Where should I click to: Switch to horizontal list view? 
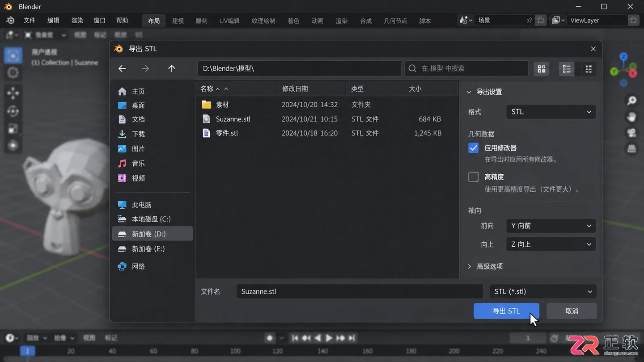click(x=589, y=69)
